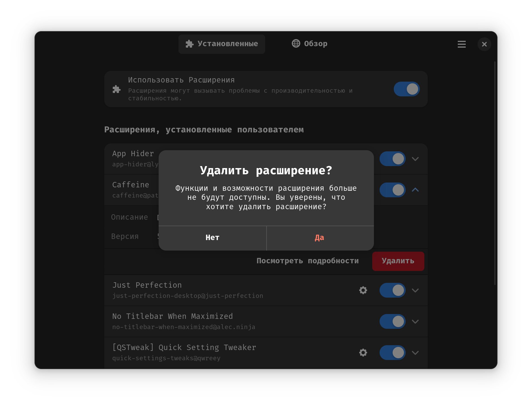Toggle the Использовать Расширения switch
Screen dimensions: 532x407
click(x=407, y=89)
